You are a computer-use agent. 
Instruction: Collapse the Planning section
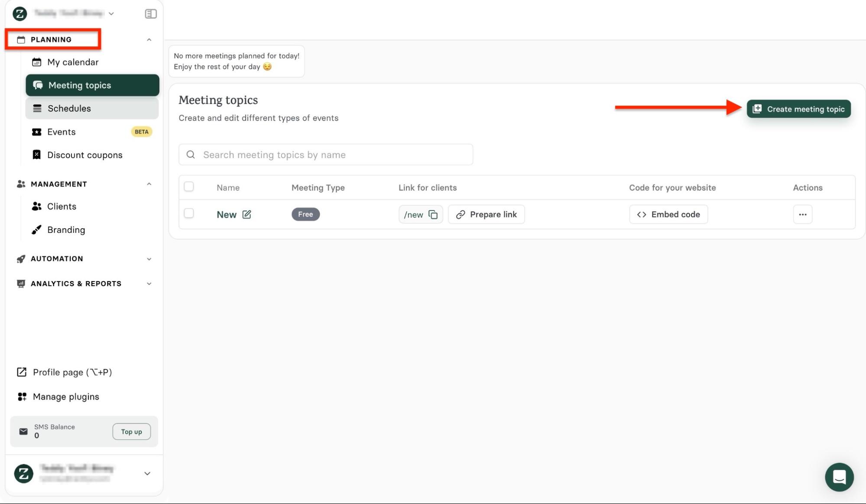click(x=149, y=39)
